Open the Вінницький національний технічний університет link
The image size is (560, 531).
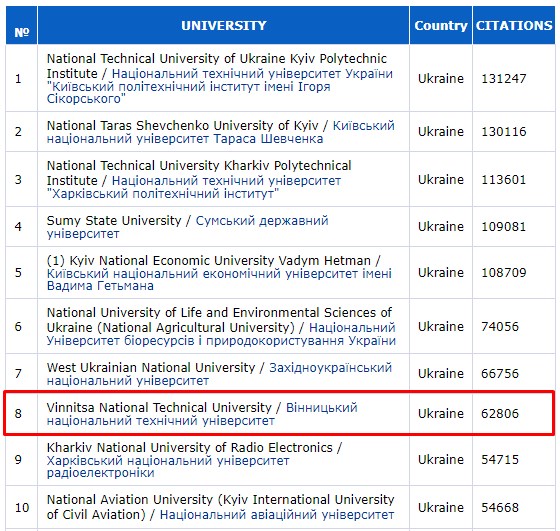(x=202, y=414)
